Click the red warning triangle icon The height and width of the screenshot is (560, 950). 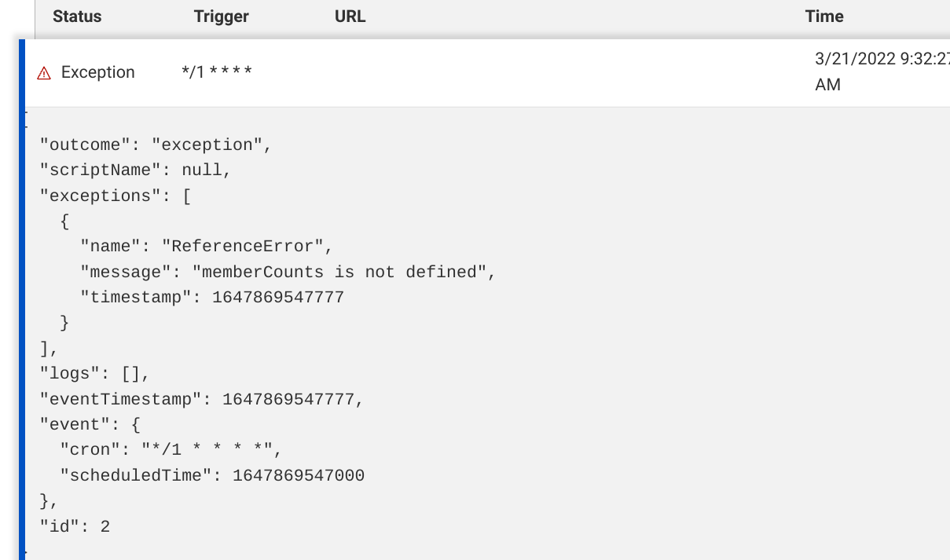[x=44, y=73]
